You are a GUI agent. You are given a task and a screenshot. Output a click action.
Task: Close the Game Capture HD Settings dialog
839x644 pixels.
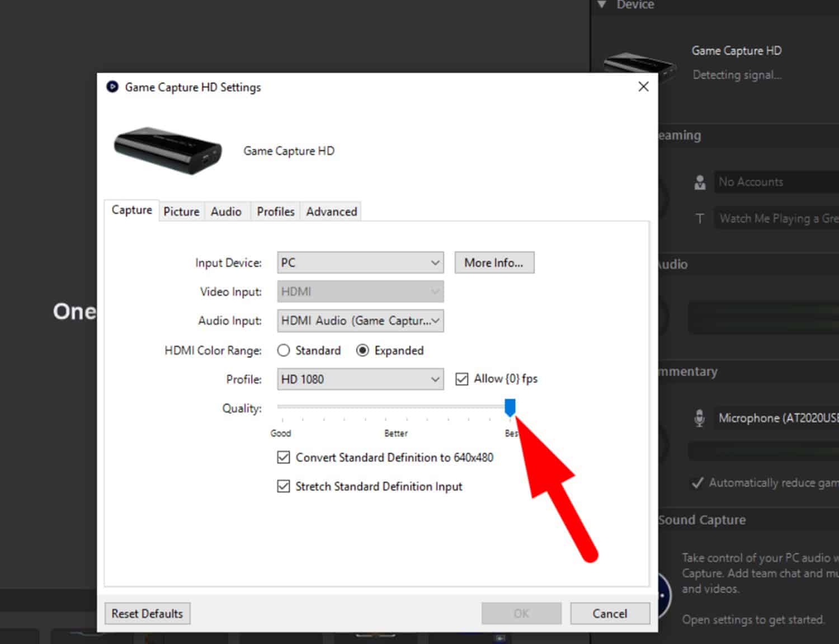pyautogui.click(x=643, y=87)
